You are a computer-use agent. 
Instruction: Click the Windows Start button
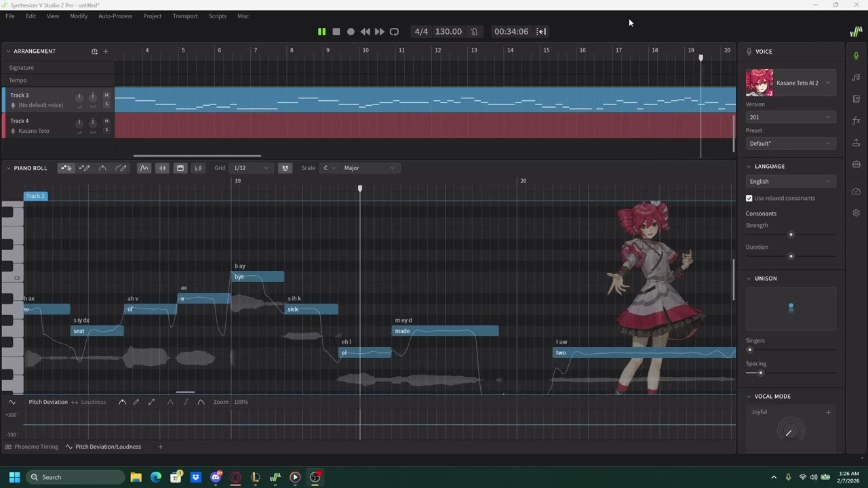[14, 477]
